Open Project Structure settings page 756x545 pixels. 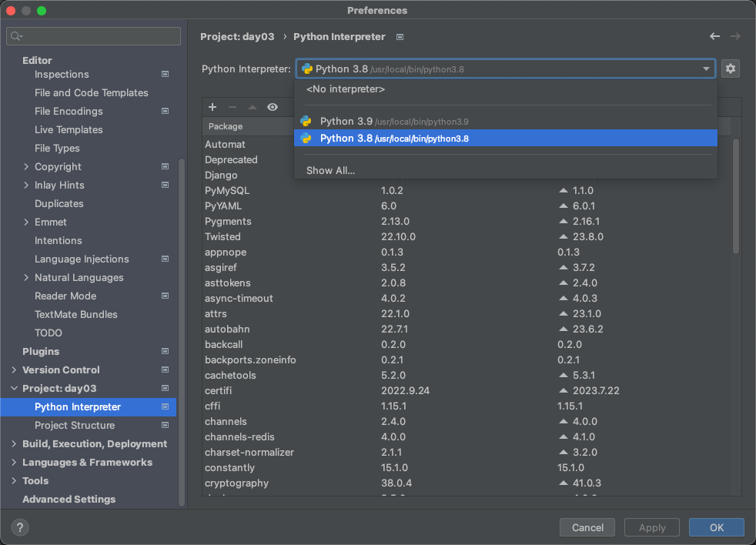pos(89,426)
